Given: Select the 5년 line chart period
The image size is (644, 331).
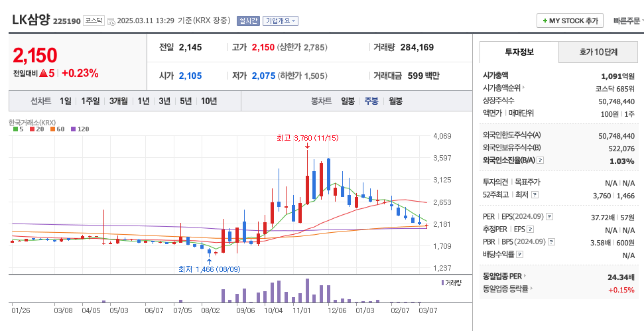Looking at the screenshot, I should coord(186,101).
